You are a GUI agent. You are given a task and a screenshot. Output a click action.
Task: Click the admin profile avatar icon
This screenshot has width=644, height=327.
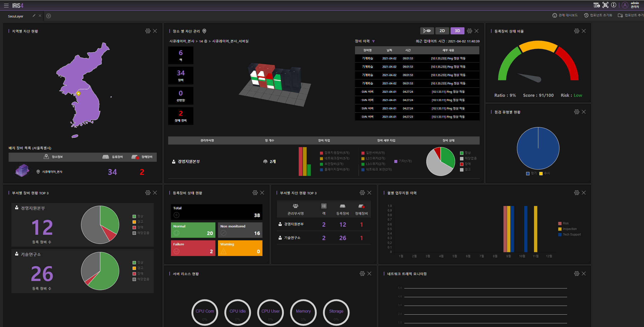[x=625, y=5]
